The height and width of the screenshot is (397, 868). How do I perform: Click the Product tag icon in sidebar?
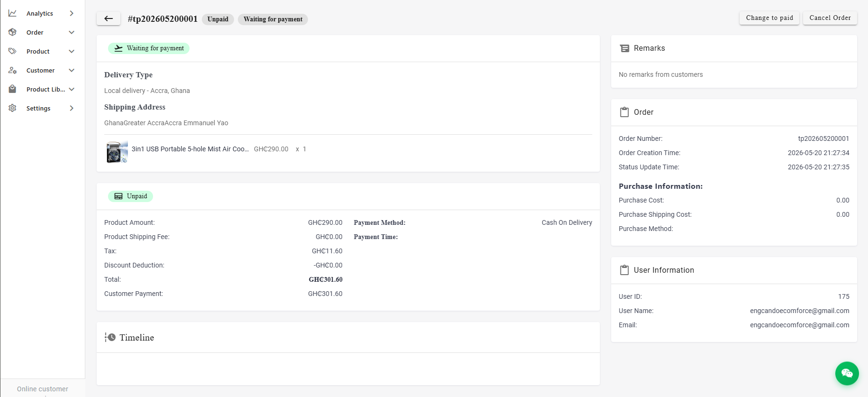tap(12, 51)
